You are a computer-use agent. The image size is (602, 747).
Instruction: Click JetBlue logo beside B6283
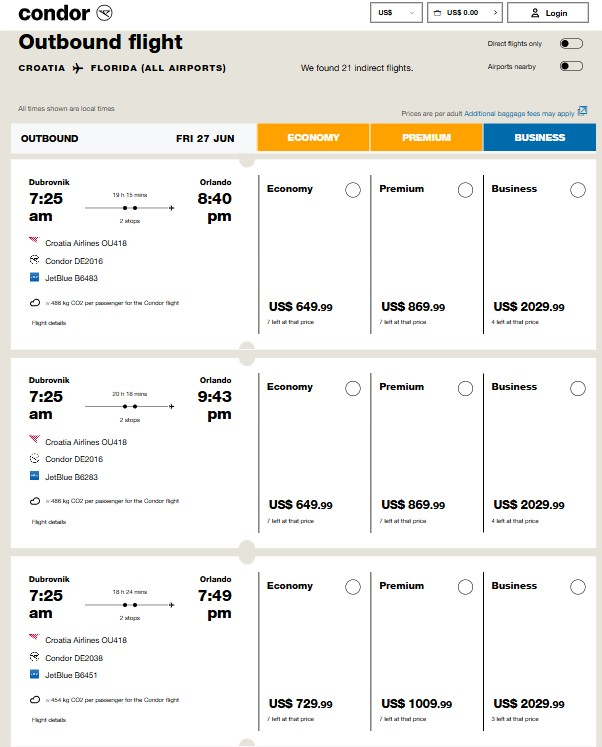(x=34, y=475)
